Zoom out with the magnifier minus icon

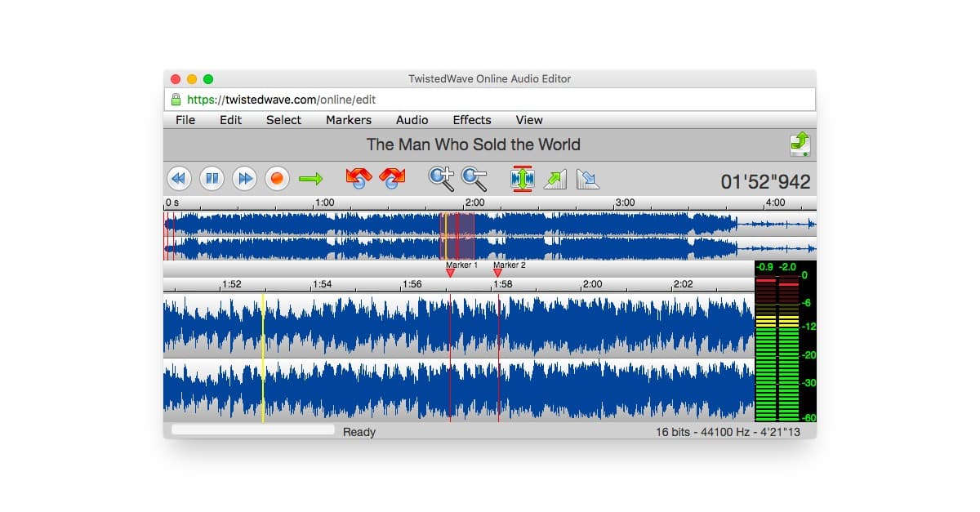[x=474, y=178]
